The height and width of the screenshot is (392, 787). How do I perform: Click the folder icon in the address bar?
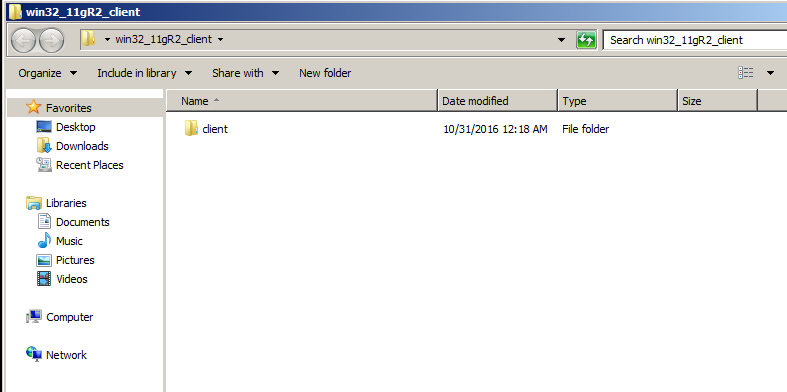point(88,39)
